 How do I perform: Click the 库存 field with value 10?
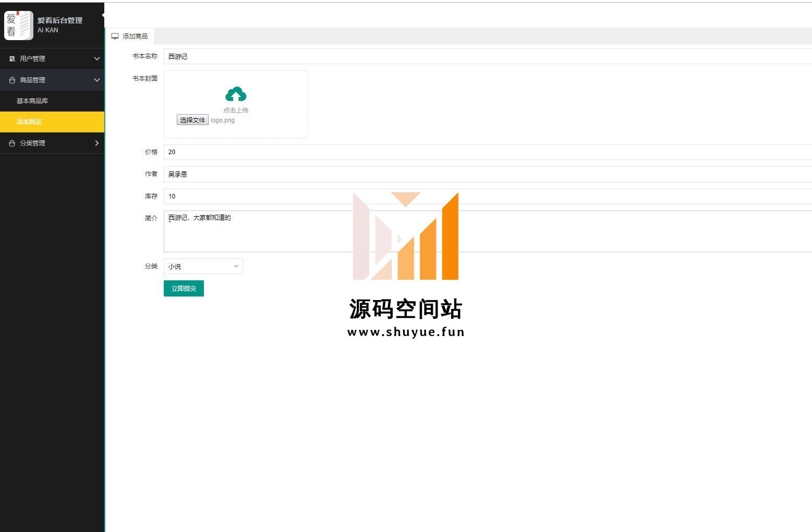click(488, 196)
